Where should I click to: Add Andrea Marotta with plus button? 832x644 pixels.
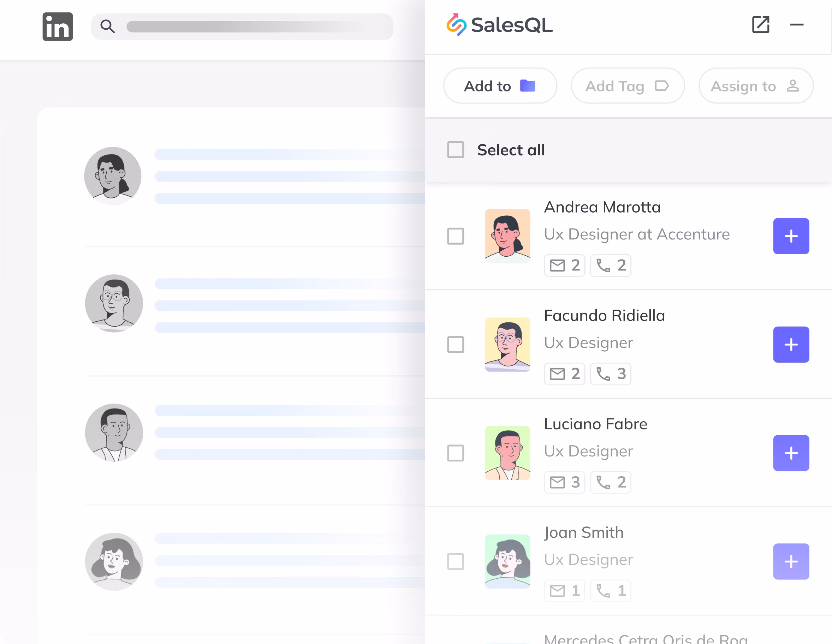pos(791,236)
